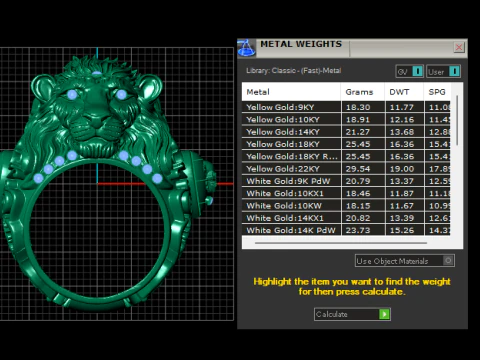Image resolution: width=480 pixels, height=360 pixels.
Task: Toggle Use Object Materials option
Action: [405, 261]
